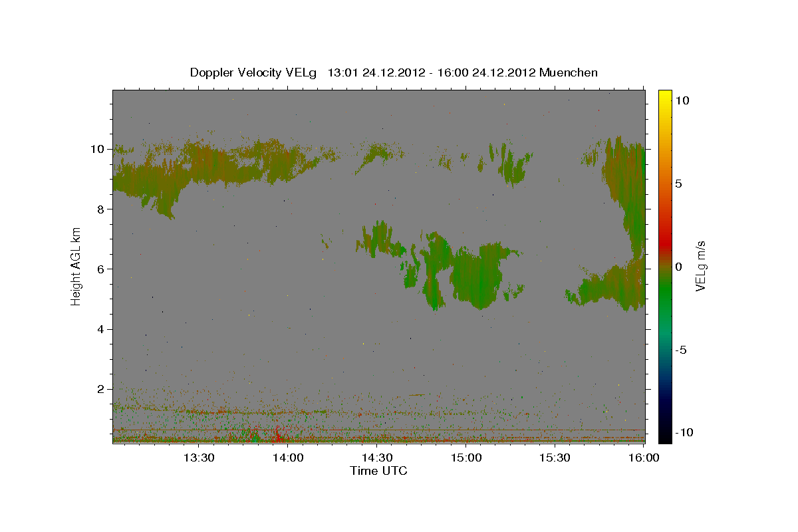798x532 pixels.
Task: Click the 15:00 time tick label
Action: pos(466,458)
